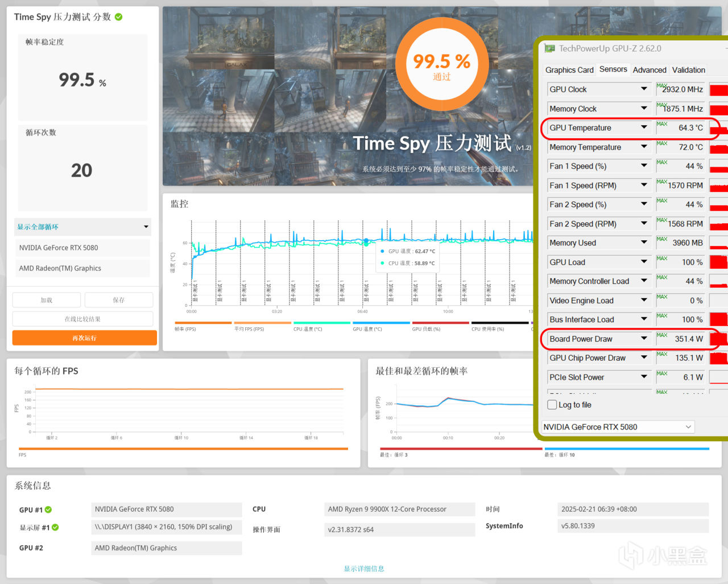Open the GPU Clock sensor dropdown arrow
Viewport: 728px width, 584px height.
644,89
